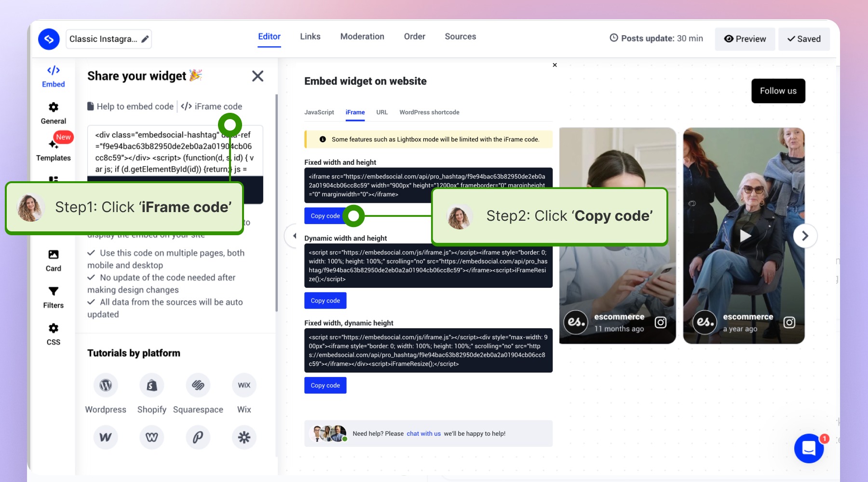Screen dimensions: 868x482
Task: Click escommerce avatar on 11 months ago post
Action: click(576, 322)
